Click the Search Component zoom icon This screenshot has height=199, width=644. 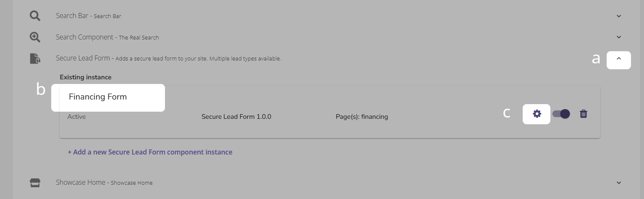35,37
